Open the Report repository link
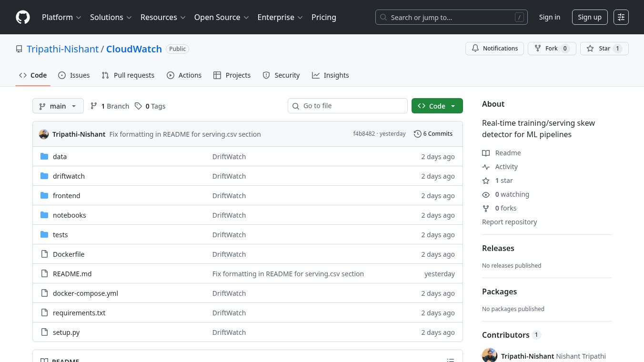This screenshot has width=644, height=362. tap(509, 222)
